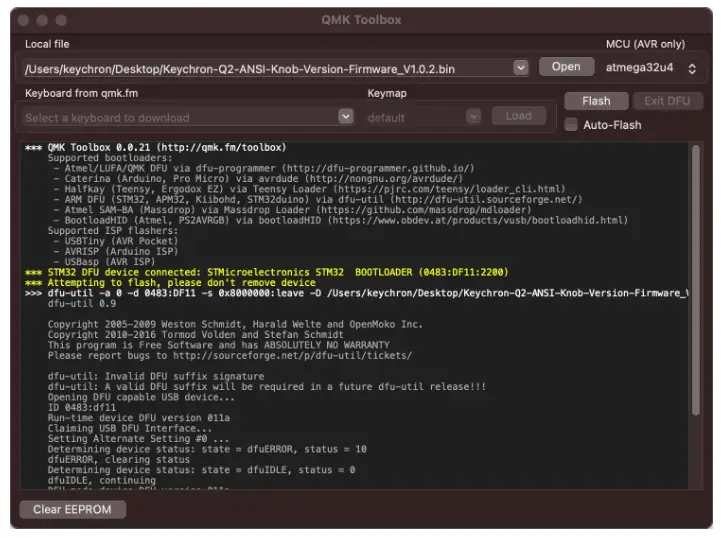Click the 'dfu-util 0.9' log line

(82, 303)
